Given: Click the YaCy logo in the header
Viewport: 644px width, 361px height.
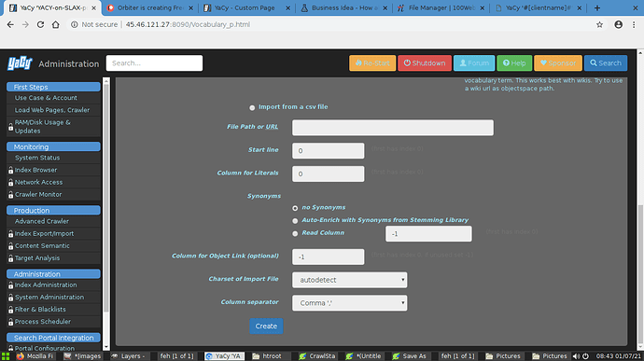Looking at the screenshot, I should (x=20, y=63).
